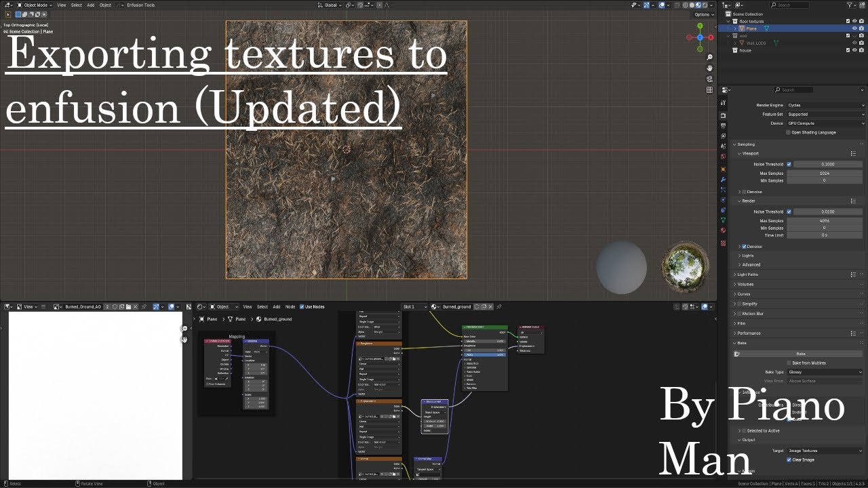Image resolution: width=868 pixels, height=488 pixels.
Task: Click the viewport zoom magnifier icon
Action: pyautogui.click(x=709, y=58)
